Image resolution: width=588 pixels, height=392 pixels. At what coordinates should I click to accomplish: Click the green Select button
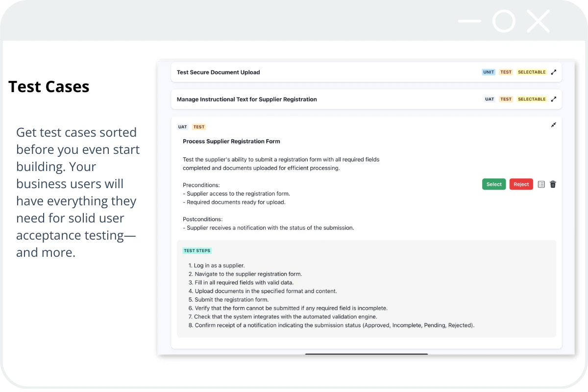493,184
